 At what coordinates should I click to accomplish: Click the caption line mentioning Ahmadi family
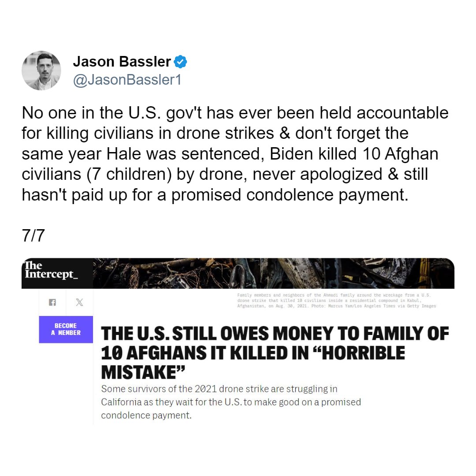tap(334, 295)
